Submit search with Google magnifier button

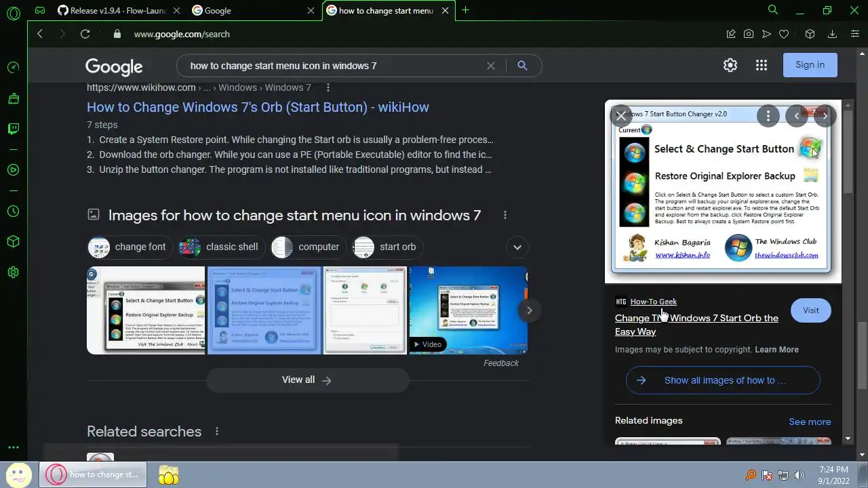pos(522,66)
